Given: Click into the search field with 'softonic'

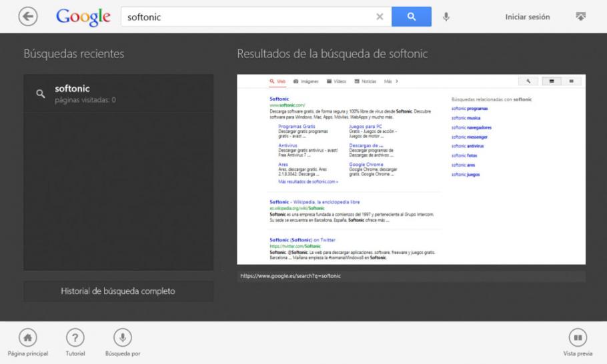Looking at the screenshot, I should pyautogui.click(x=247, y=17).
